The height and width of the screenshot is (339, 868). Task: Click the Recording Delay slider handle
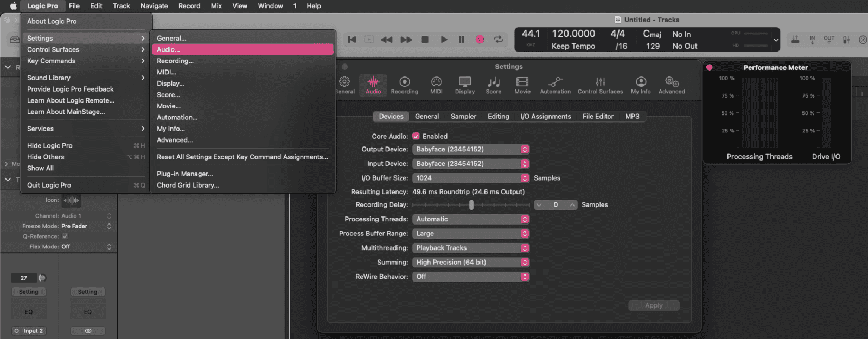coord(471,204)
